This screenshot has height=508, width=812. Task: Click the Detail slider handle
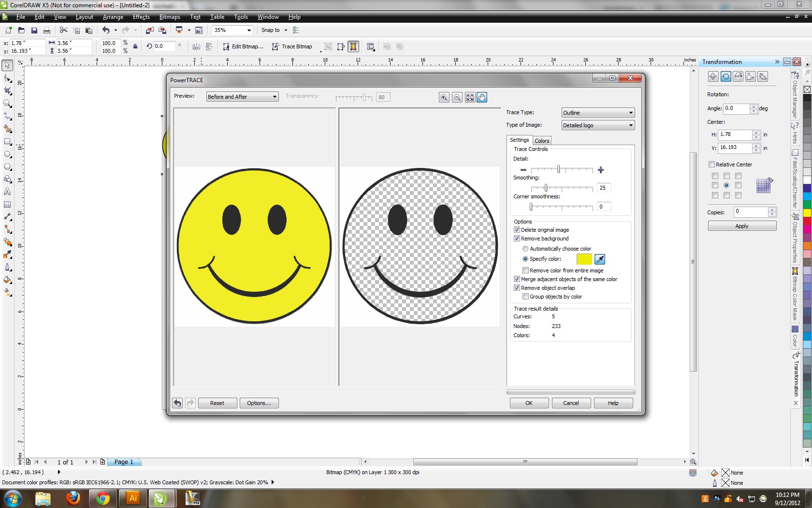pos(558,169)
